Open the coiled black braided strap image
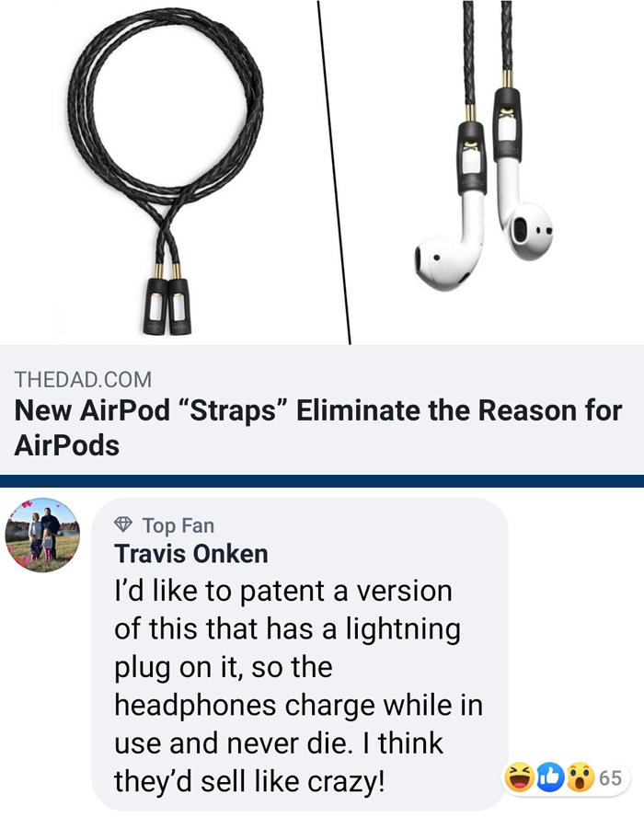 click(x=166, y=170)
